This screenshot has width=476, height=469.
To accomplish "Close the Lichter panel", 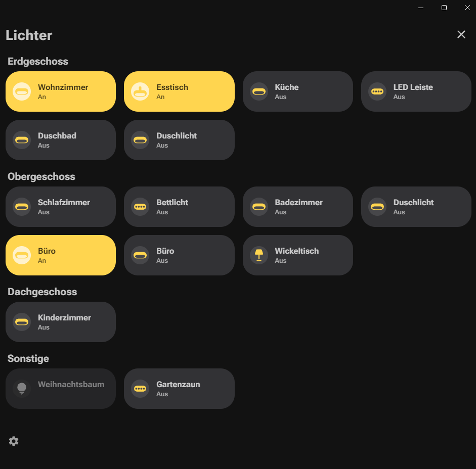I will click(x=461, y=34).
